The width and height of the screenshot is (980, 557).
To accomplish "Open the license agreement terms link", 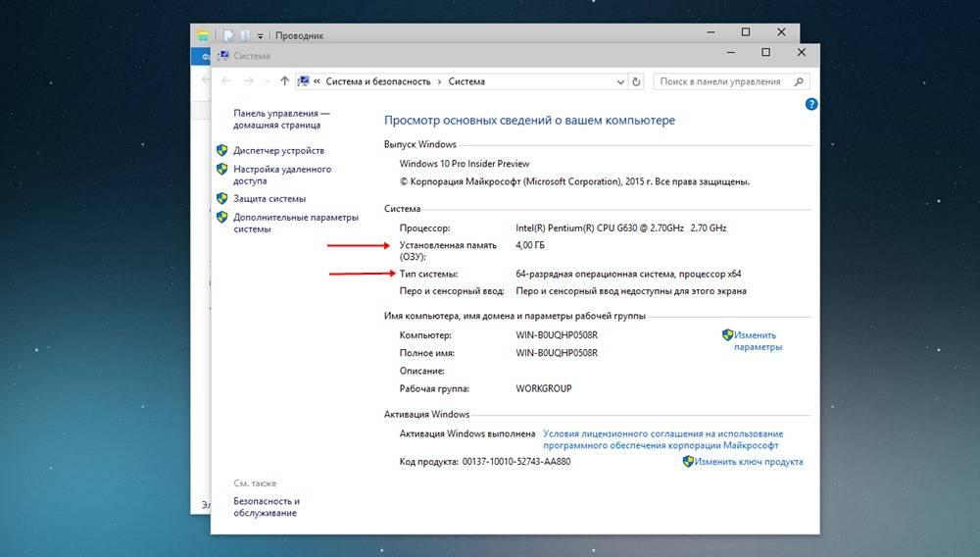I will click(x=662, y=439).
